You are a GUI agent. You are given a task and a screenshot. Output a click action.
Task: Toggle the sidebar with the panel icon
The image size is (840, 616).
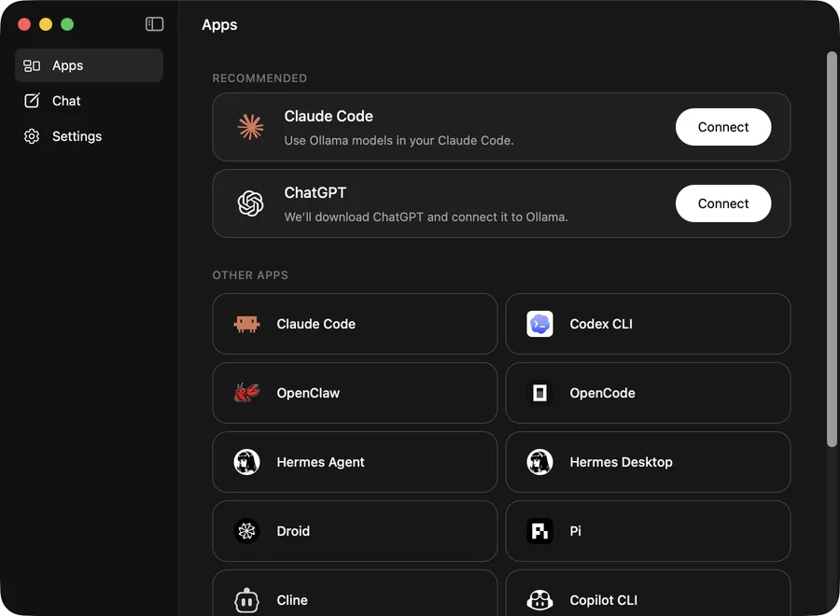154,24
